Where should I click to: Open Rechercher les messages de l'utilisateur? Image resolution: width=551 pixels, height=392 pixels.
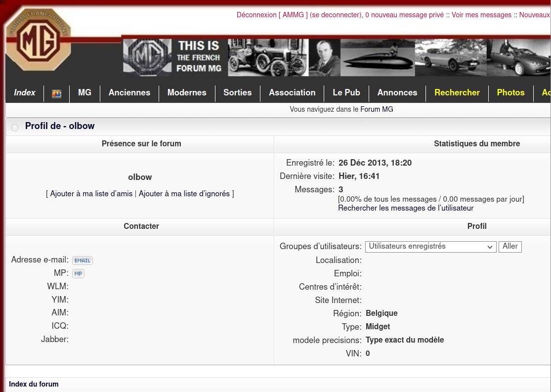coord(406,208)
